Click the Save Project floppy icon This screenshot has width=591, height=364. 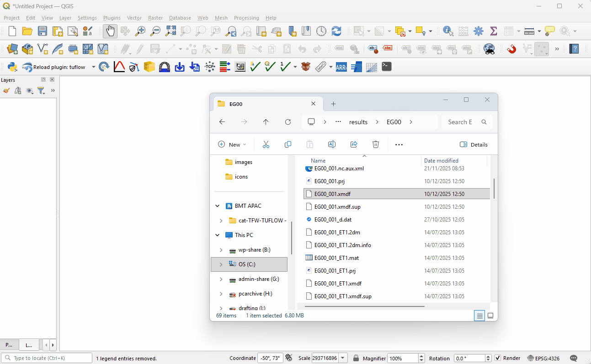click(x=43, y=31)
